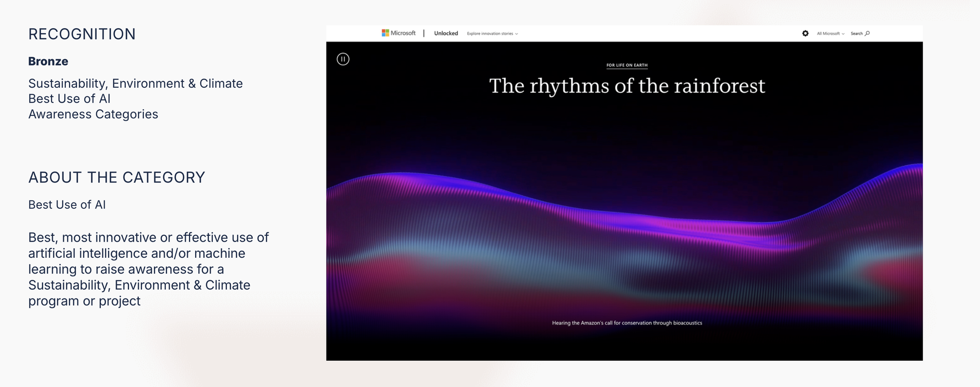Pause the background animation
The width and height of the screenshot is (980, 387).
[x=343, y=59]
